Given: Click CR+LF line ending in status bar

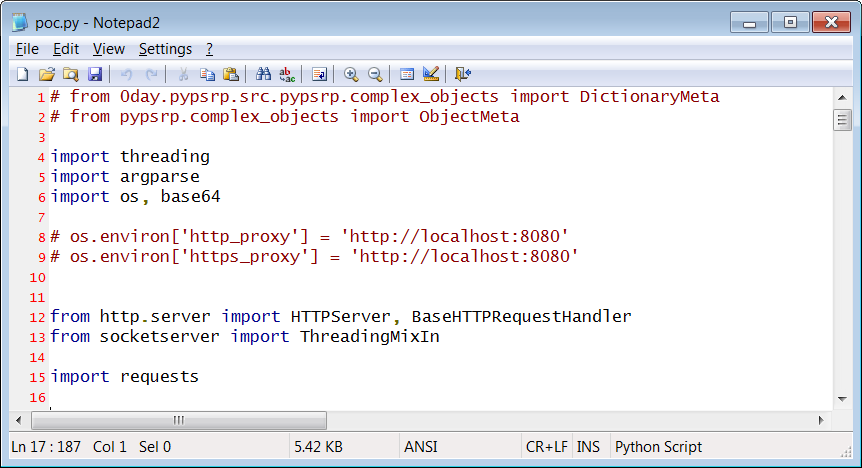Looking at the screenshot, I should (x=546, y=447).
